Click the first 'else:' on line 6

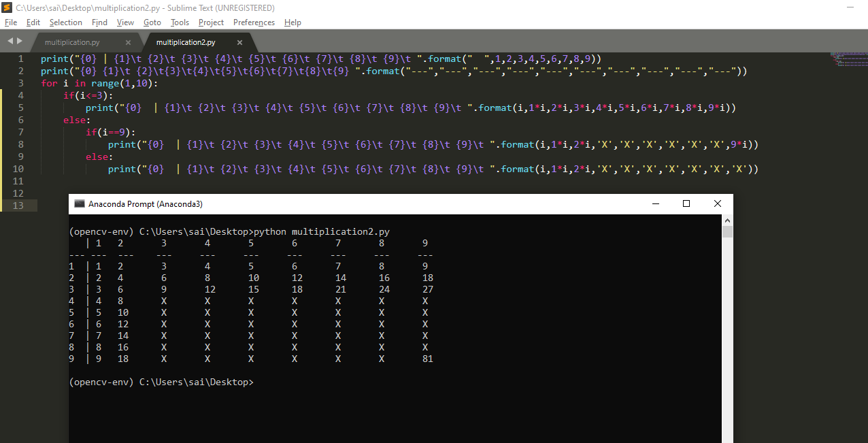77,120
